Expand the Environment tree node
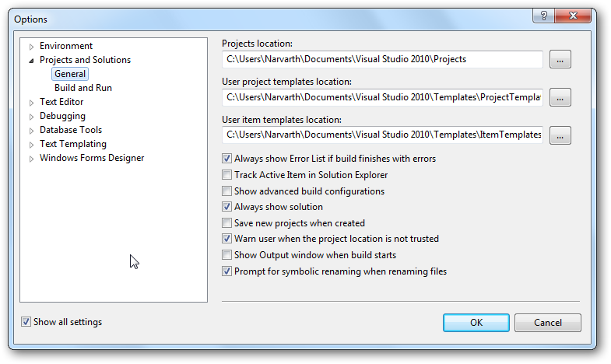611x364 pixels. coord(32,47)
